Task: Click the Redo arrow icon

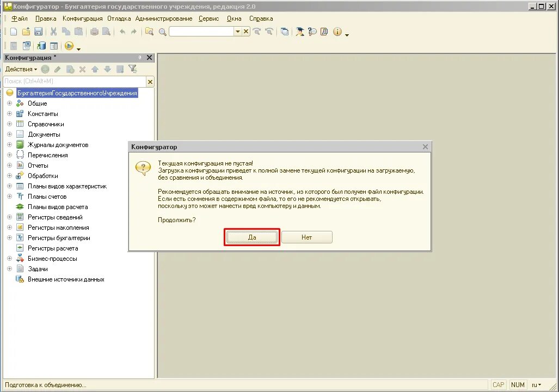Action: 134,32
